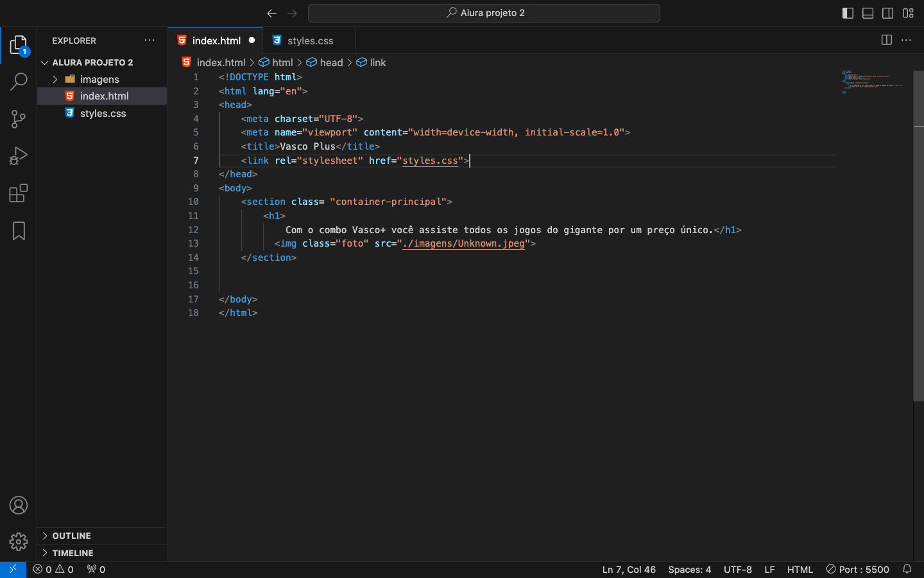
Task: Open styles.css in the Explorer tree
Action: click(x=103, y=113)
